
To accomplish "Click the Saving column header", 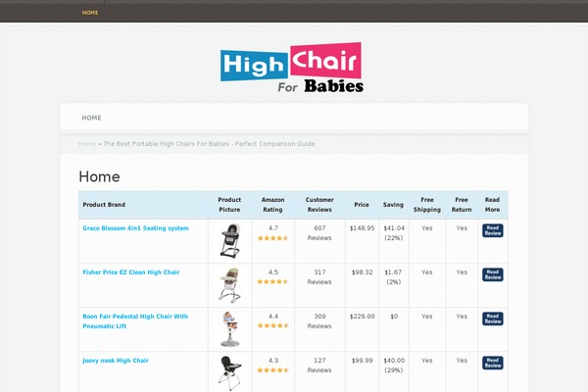I will 393,205.
